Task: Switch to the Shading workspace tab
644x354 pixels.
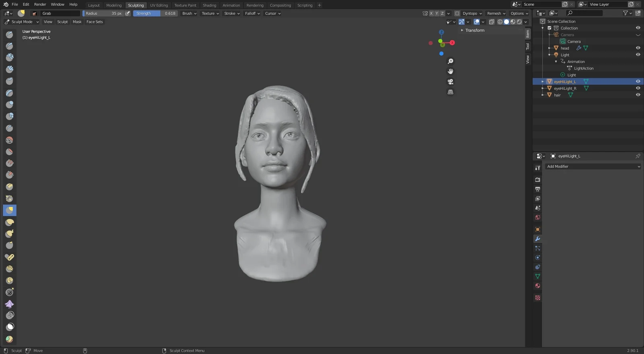Action: 209,5
